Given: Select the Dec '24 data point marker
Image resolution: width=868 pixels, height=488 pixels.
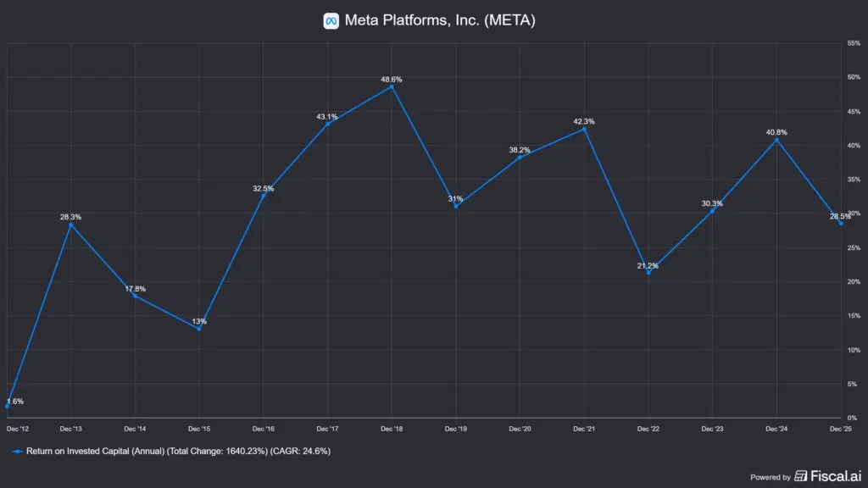Looking at the screenshot, I should coord(776,140).
